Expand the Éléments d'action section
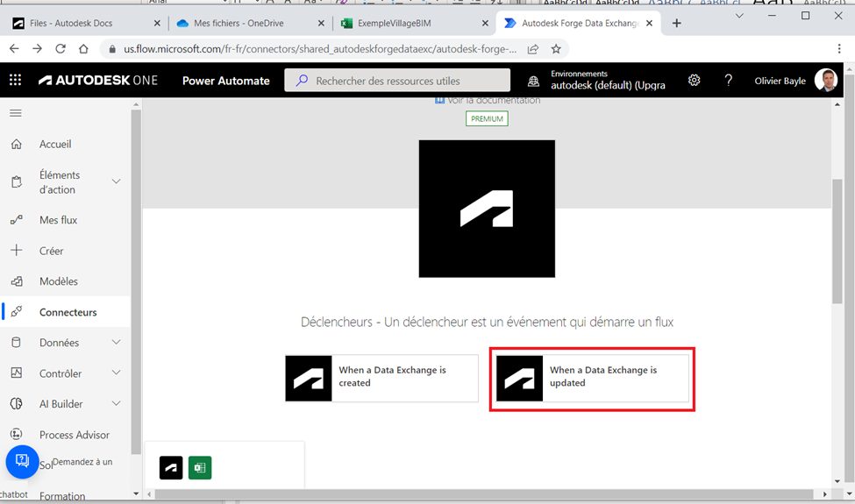This screenshot has width=855, height=504. pos(116,181)
